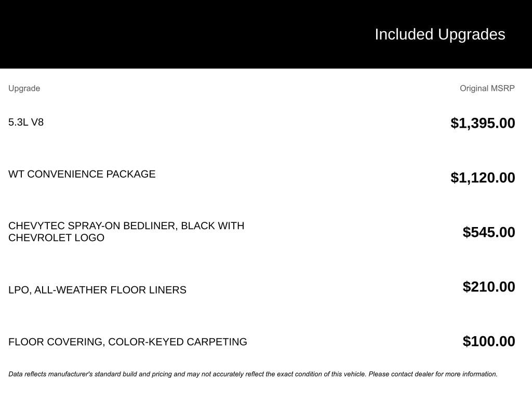Click the Upgrade column header
Screen dimensions: 532x399
(x=24, y=88)
